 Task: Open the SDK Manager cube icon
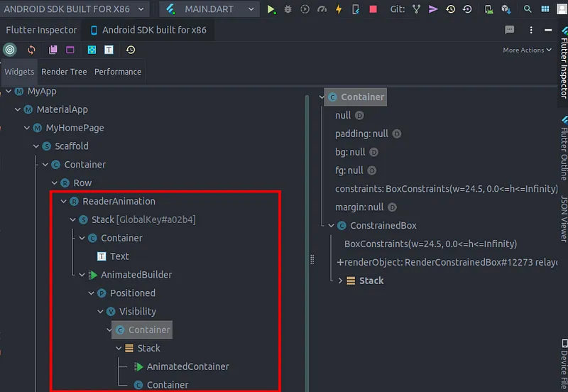click(x=506, y=9)
